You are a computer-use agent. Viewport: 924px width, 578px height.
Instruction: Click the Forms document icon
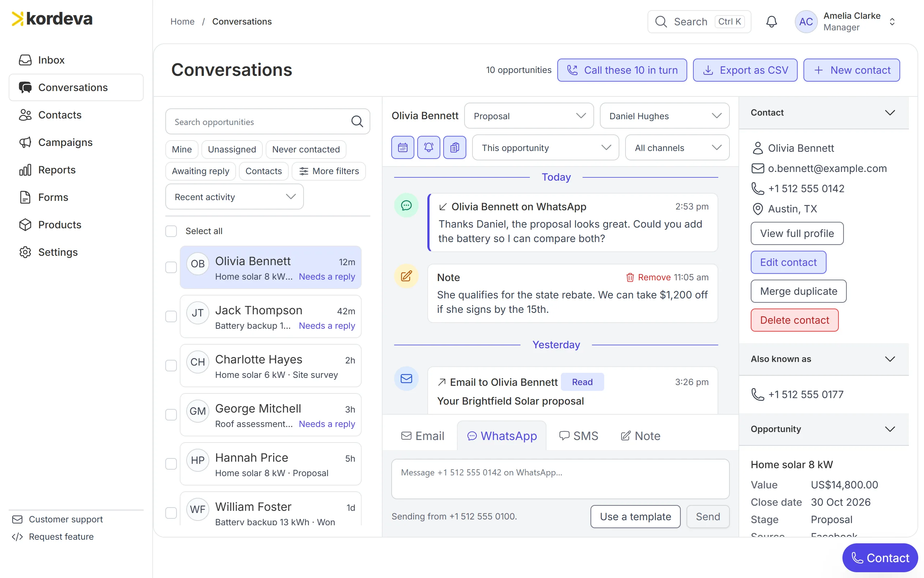25,198
